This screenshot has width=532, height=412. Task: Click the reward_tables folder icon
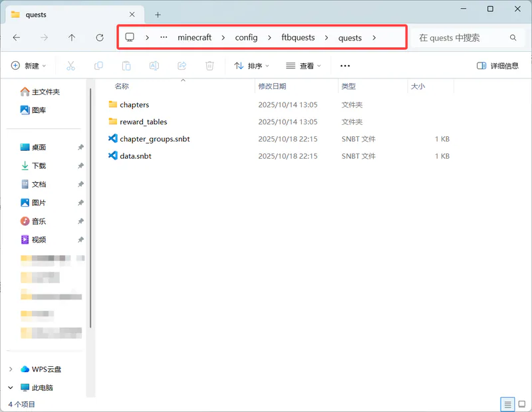pos(112,121)
